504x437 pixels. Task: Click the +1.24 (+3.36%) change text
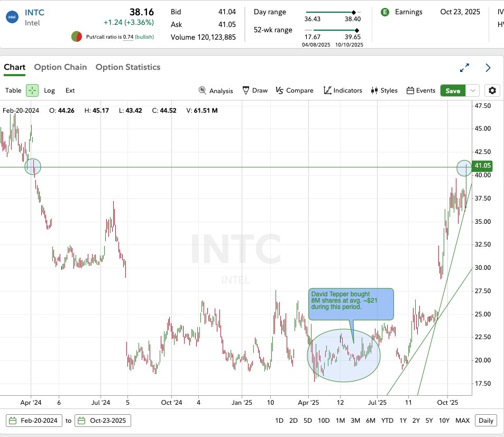coord(129,23)
